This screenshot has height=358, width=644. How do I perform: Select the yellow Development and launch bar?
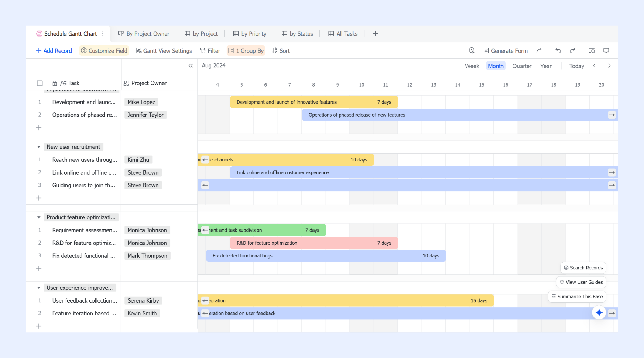(314, 102)
